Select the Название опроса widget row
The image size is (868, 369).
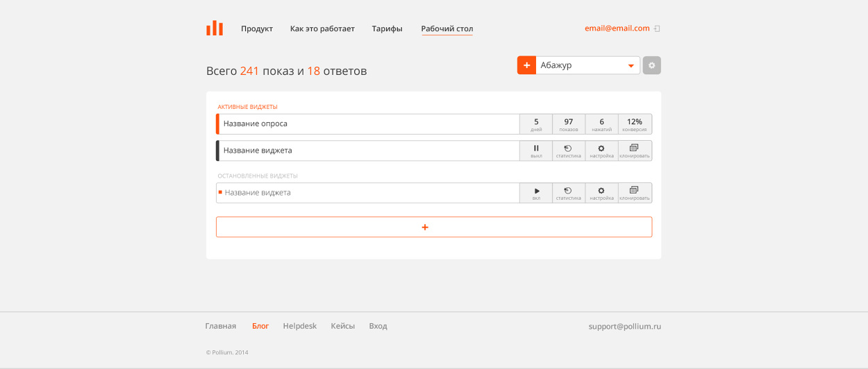[x=368, y=123]
